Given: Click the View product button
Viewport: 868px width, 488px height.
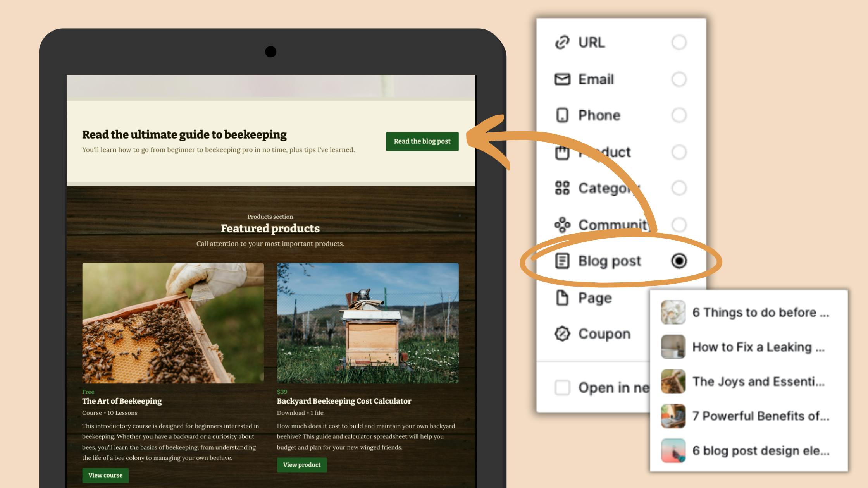Looking at the screenshot, I should pyautogui.click(x=301, y=465).
